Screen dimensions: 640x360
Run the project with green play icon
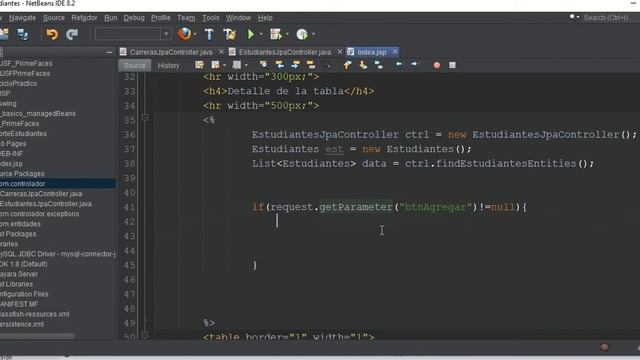[x=251, y=34]
